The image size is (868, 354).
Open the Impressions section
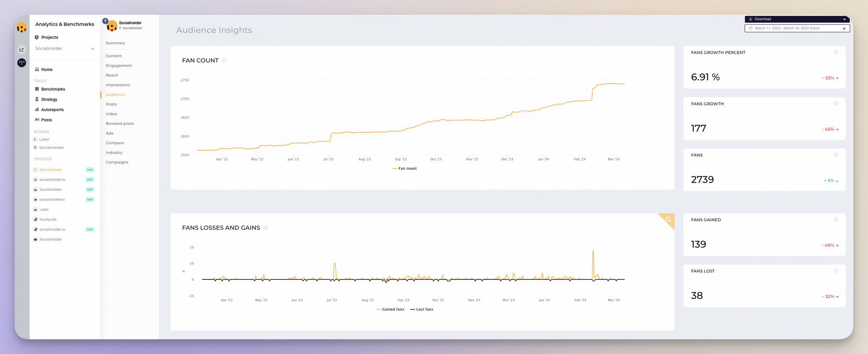pos(118,85)
